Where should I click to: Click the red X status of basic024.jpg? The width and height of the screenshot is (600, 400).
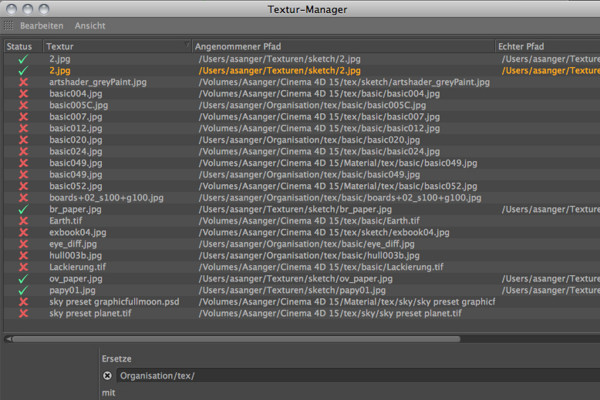[x=23, y=151]
